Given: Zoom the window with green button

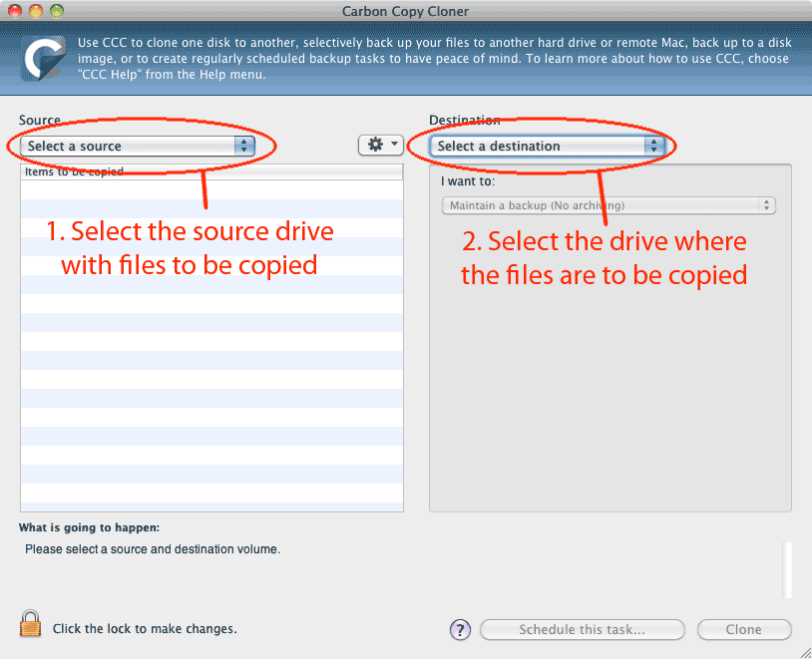Looking at the screenshot, I should coord(57,11).
